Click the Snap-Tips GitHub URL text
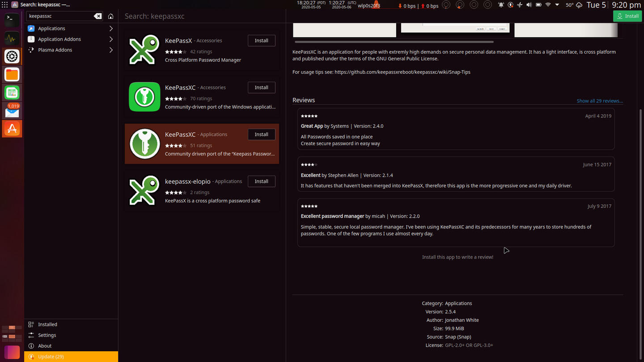This screenshot has width=644, height=362. tap(402, 72)
